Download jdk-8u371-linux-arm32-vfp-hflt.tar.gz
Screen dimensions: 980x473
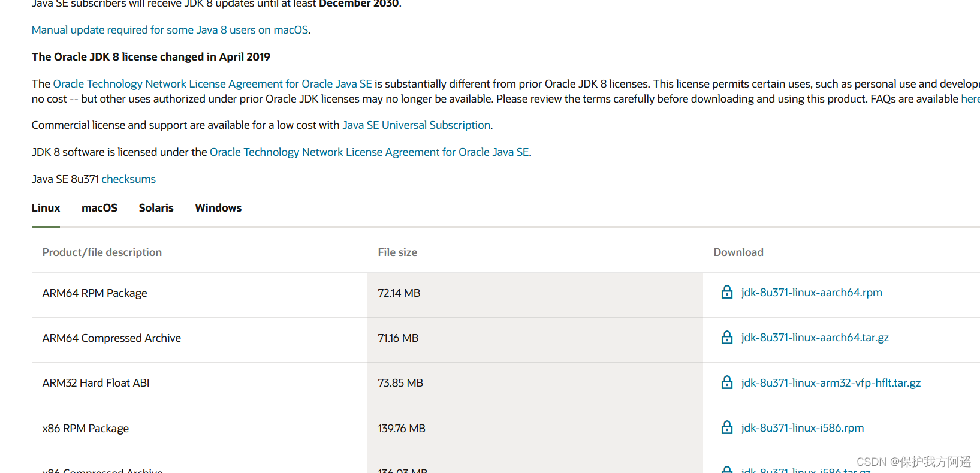click(x=831, y=383)
